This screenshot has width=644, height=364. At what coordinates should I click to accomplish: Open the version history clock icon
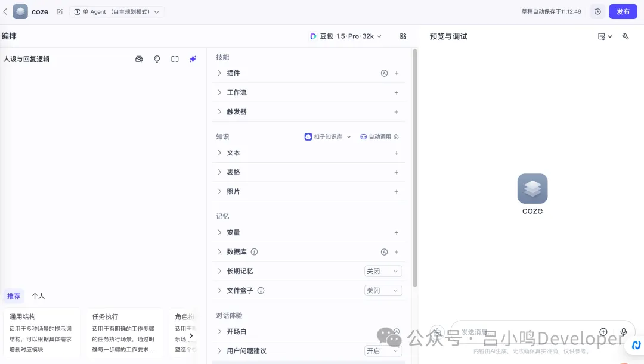click(597, 11)
